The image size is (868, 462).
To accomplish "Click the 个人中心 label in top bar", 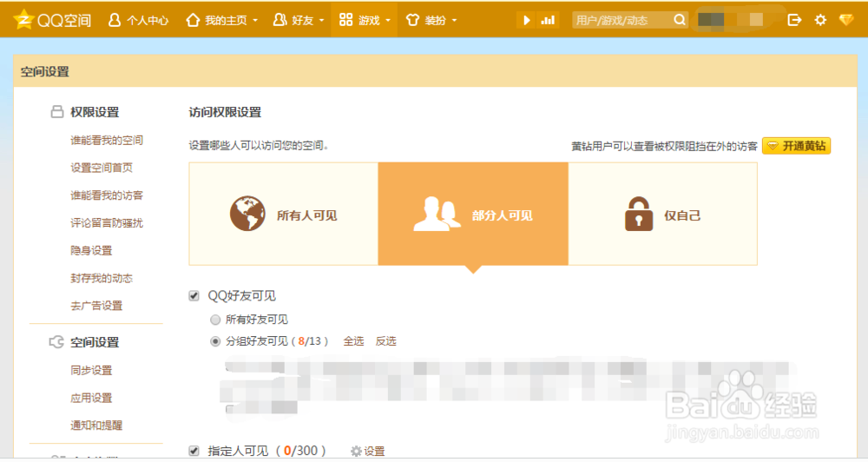I will 148,21.
